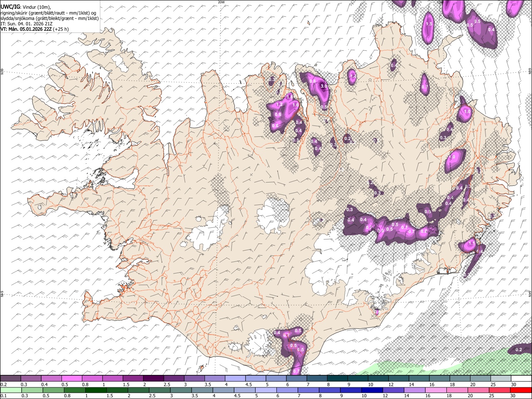
Task: Choose upper legend swatch between 0.4 and 0.5
Action: 52,379
